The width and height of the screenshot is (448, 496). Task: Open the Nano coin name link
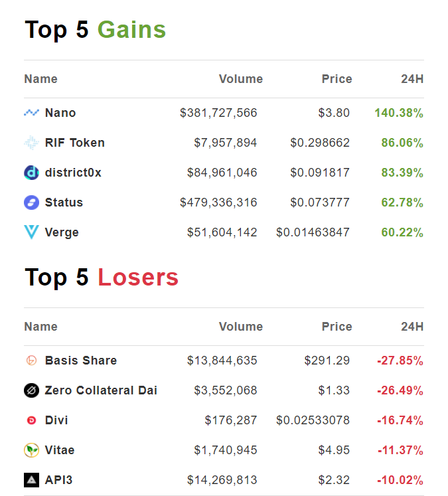[x=60, y=113]
